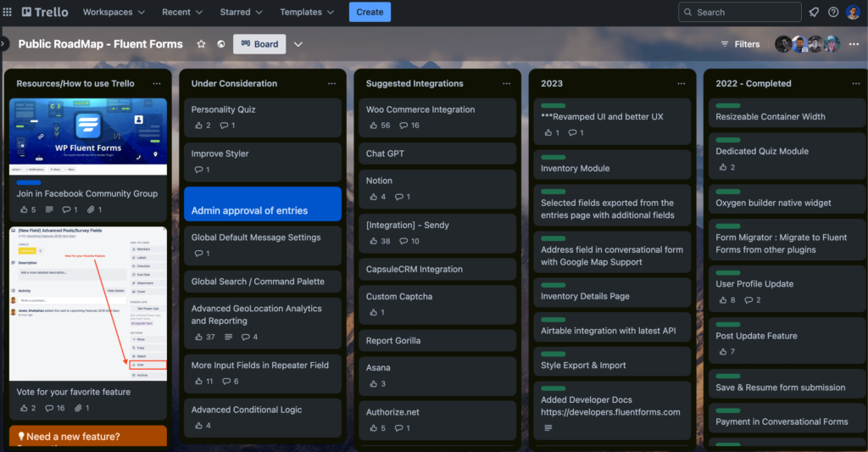Open the Authorize.net card

tap(437, 421)
